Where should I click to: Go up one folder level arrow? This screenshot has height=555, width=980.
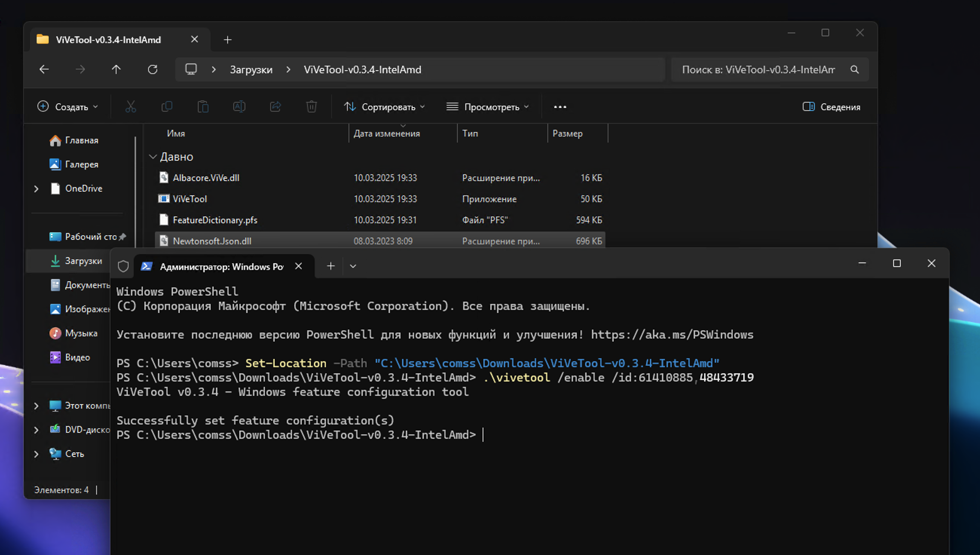pos(116,69)
